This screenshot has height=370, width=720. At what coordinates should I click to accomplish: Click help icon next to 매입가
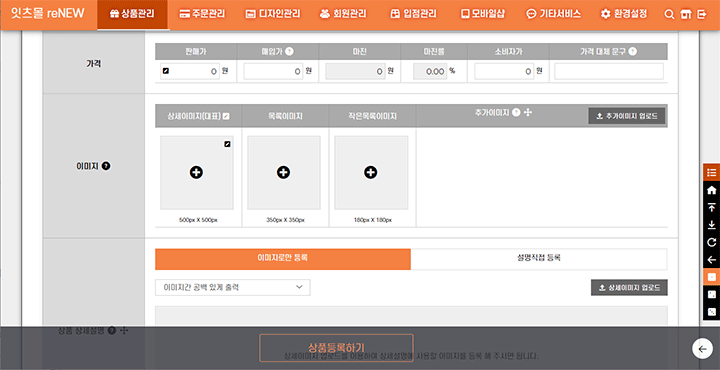289,51
